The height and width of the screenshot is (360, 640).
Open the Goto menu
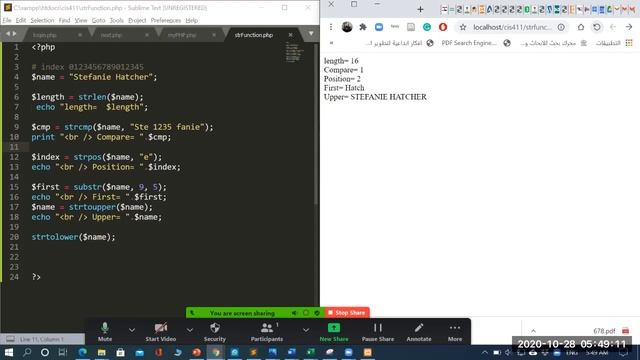(x=98, y=20)
